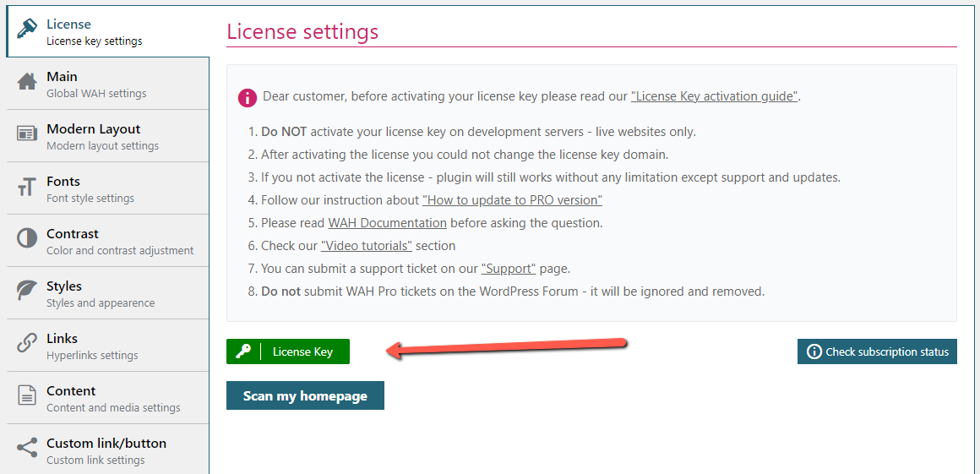Click the pink info icon in notice
980x474 pixels.
tap(248, 97)
